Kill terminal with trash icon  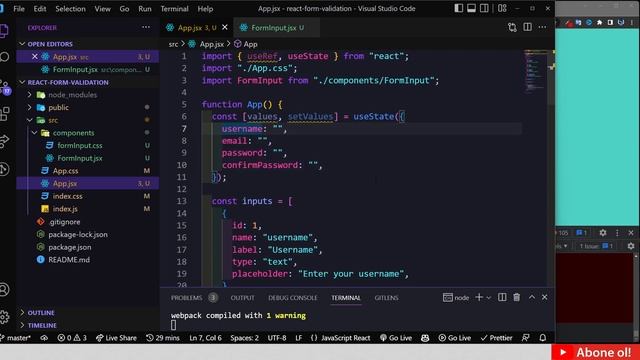click(x=516, y=297)
